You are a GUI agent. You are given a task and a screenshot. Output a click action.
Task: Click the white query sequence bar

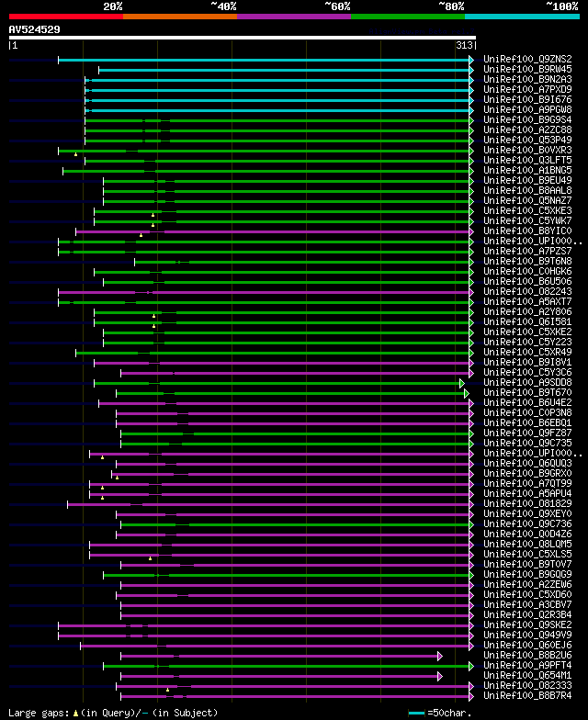click(x=243, y=38)
